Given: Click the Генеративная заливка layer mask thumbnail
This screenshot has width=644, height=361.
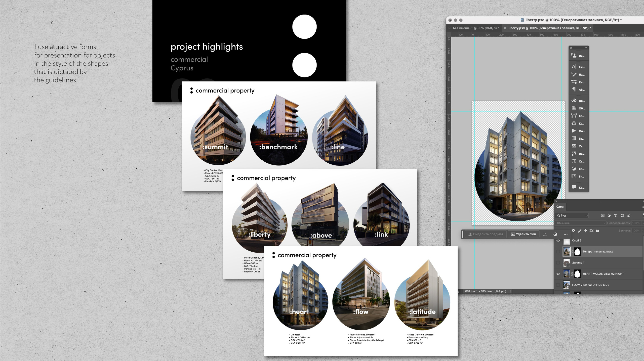Looking at the screenshot, I should click(577, 252).
